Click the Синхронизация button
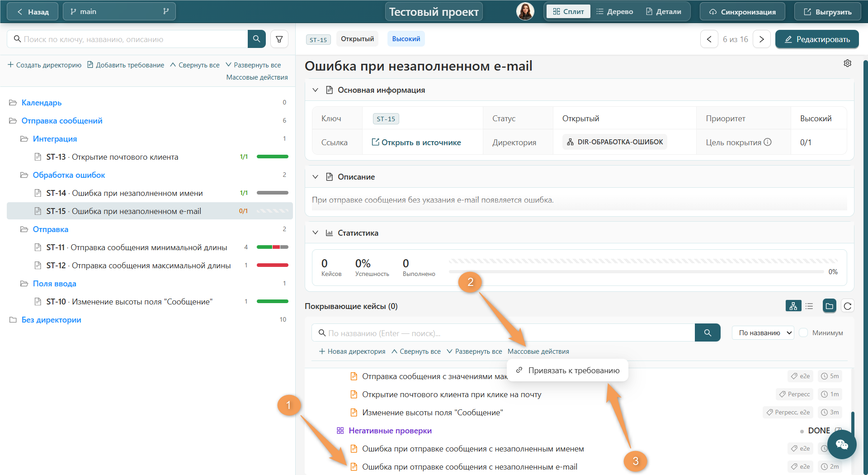 pos(742,12)
